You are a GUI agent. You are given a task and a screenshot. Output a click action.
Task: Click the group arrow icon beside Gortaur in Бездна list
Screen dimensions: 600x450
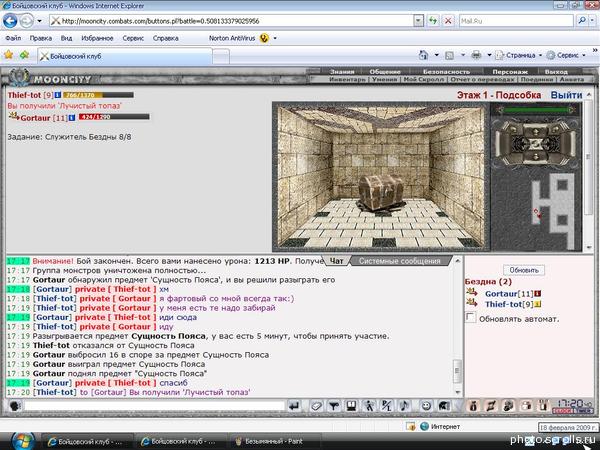pyautogui.click(x=472, y=293)
